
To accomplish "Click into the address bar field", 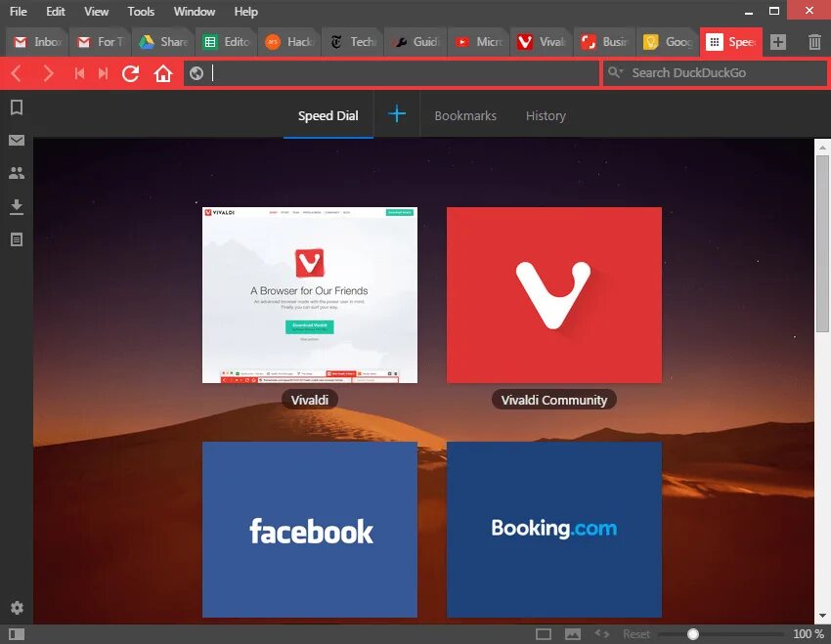I will (392, 73).
